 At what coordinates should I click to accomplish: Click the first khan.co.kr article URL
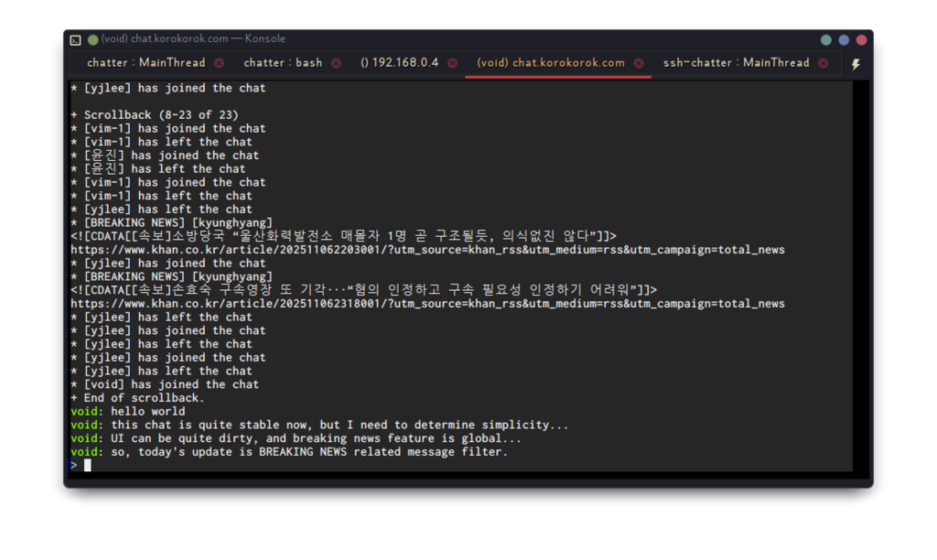click(427, 250)
